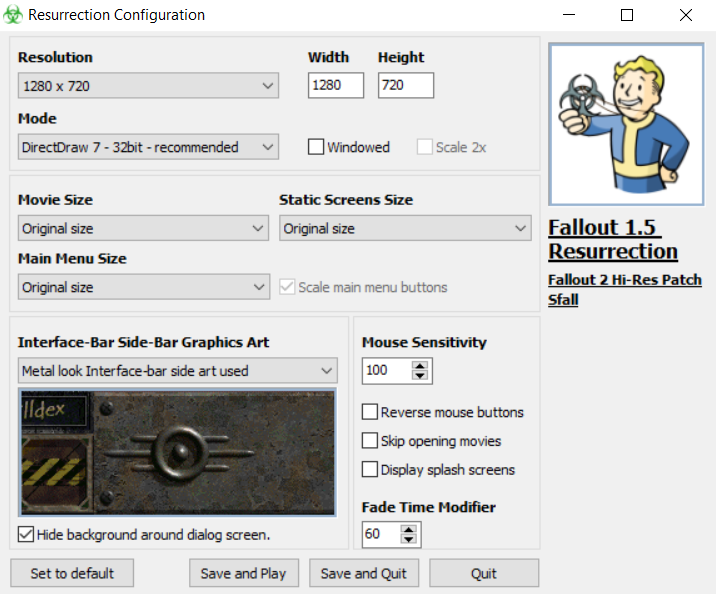Click the Vault Boy logo image
The height and width of the screenshot is (594, 716).
[x=626, y=124]
